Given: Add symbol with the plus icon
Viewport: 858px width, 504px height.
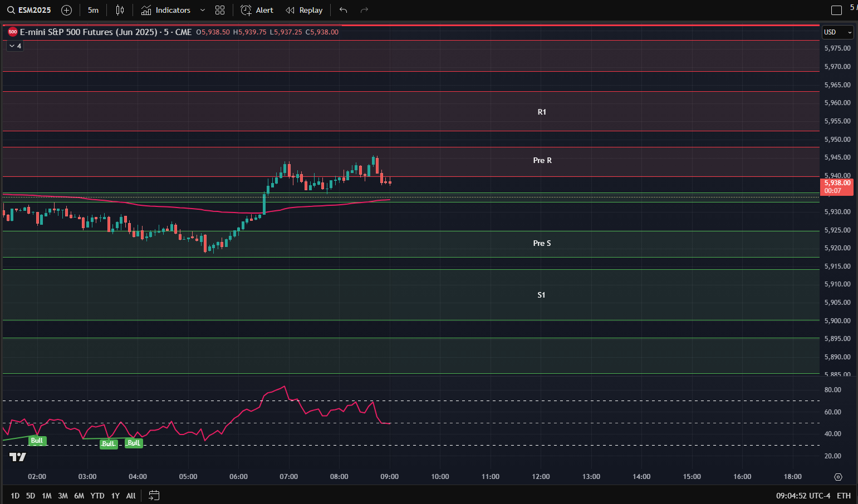Looking at the screenshot, I should pyautogui.click(x=66, y=10).
